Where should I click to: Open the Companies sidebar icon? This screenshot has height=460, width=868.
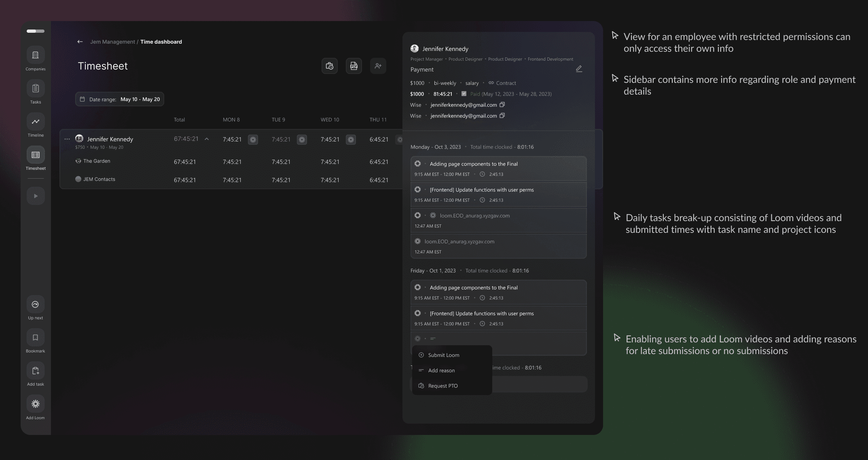pyautogui.click(x=36, y=55)
